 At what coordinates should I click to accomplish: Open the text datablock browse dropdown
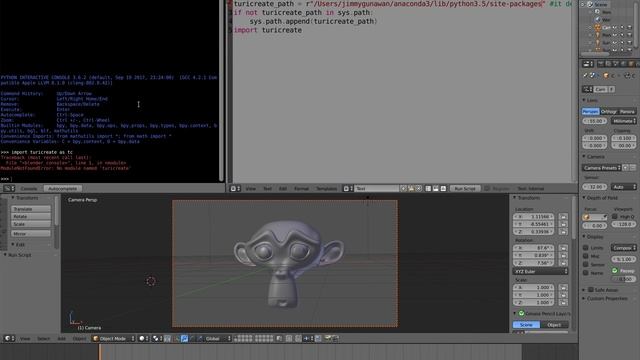[348, 189]
